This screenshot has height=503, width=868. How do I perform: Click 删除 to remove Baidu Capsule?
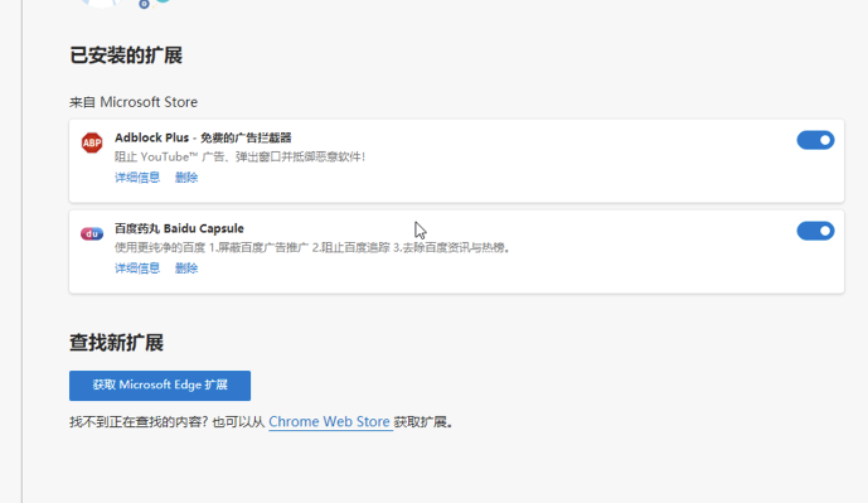tap(186, 269)
